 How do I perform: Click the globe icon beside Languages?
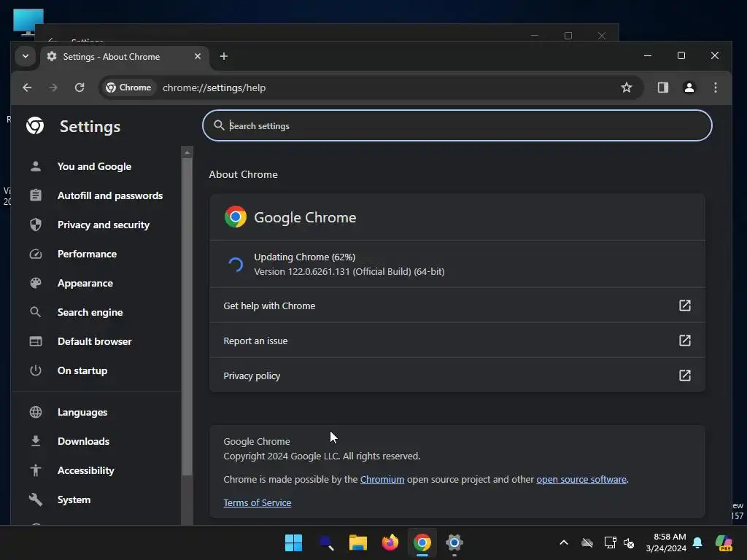click(x=36, y=412)
